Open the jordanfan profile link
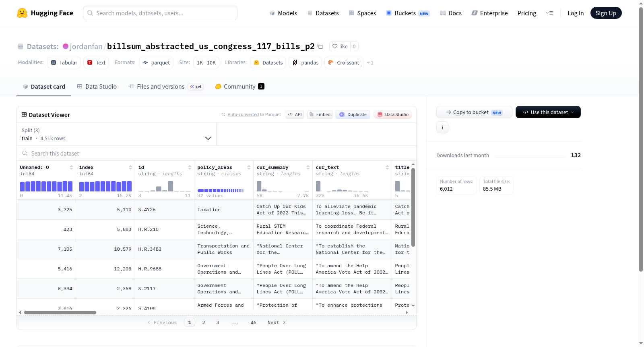 [x=86, y=46]
